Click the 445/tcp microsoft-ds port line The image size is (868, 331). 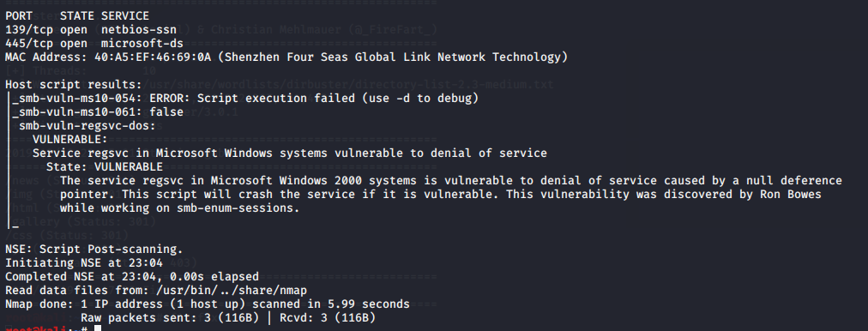coord(94,43)
